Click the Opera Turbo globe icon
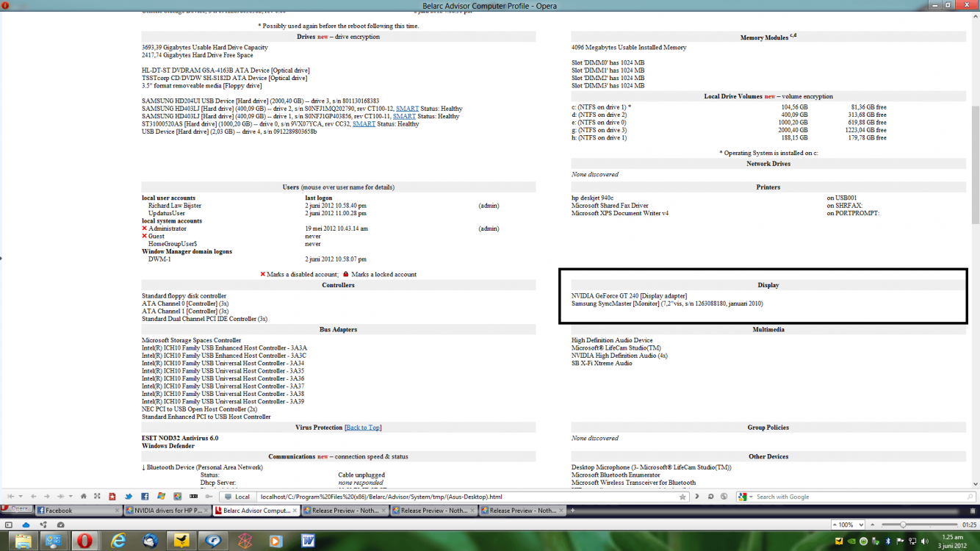 pos(724,497)
